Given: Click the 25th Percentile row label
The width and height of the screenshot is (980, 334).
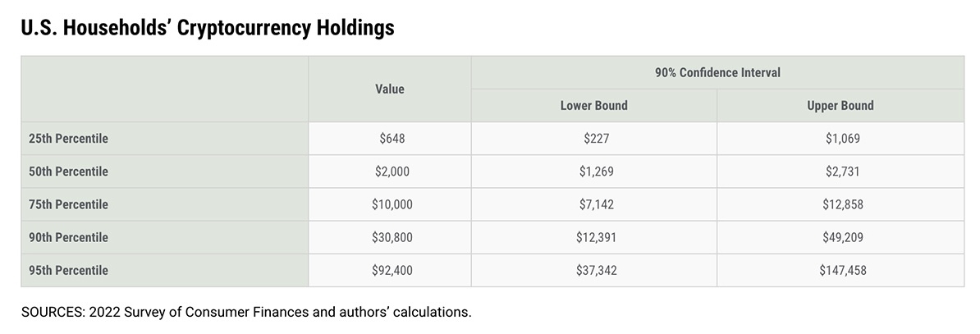Looking at the screenshot, I should click(68, 139).
